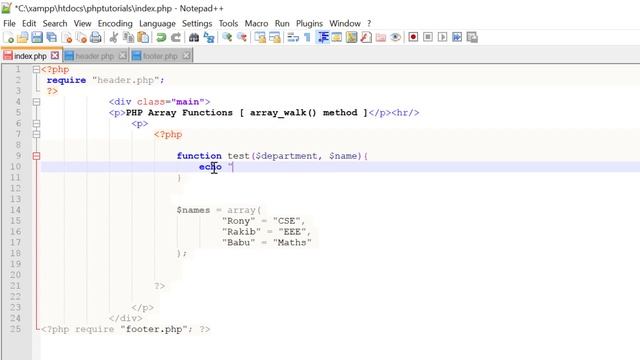Click the Save Recorded Macro icon

472,38
